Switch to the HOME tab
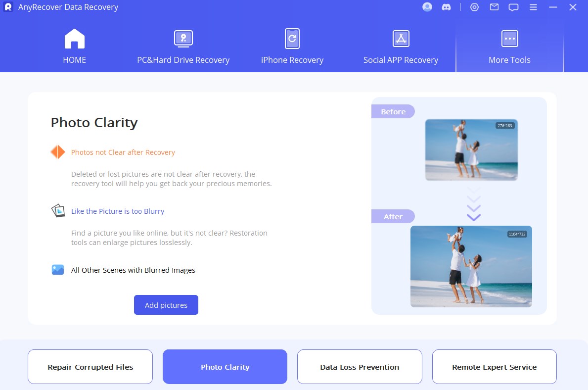Image resolution: width=588 pixels, height=390 pixels. click(74, 47)
